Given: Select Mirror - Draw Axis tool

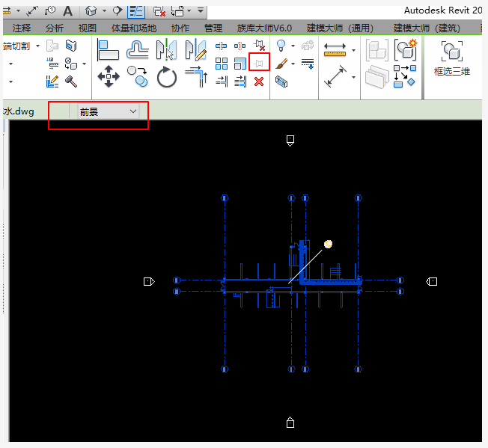Looking at the screenshot, I should (x=195, y=49).
